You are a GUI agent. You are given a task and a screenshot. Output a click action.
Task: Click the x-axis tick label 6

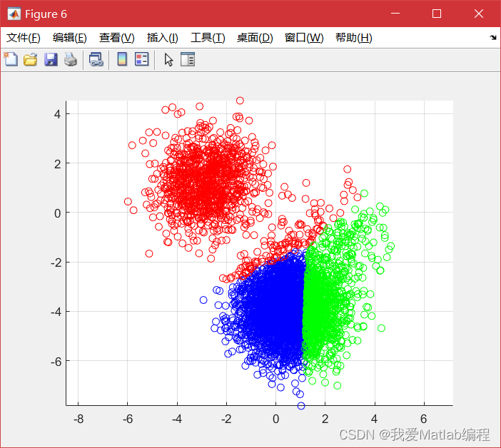tap(424, 419)
